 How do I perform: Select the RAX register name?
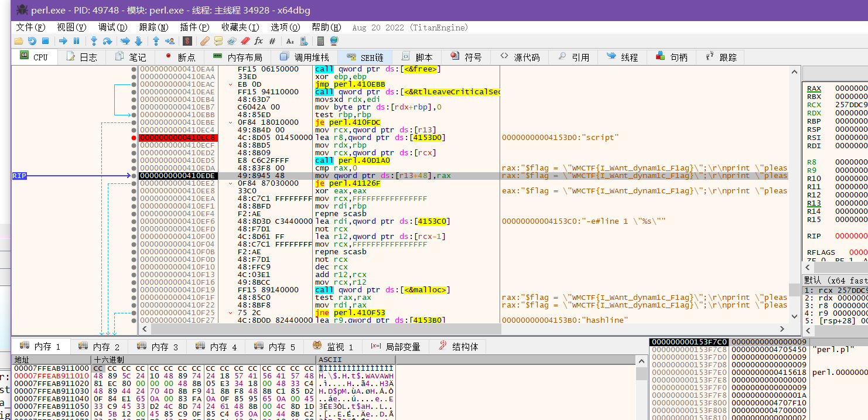pyautogui.click(x=814, y=88)
